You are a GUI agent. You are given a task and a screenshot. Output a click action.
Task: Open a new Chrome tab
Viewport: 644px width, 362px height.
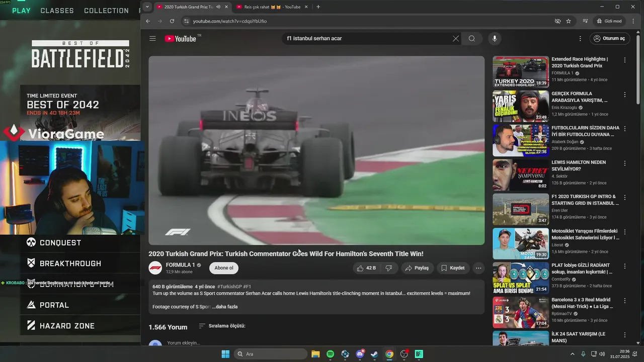(318, 7)
